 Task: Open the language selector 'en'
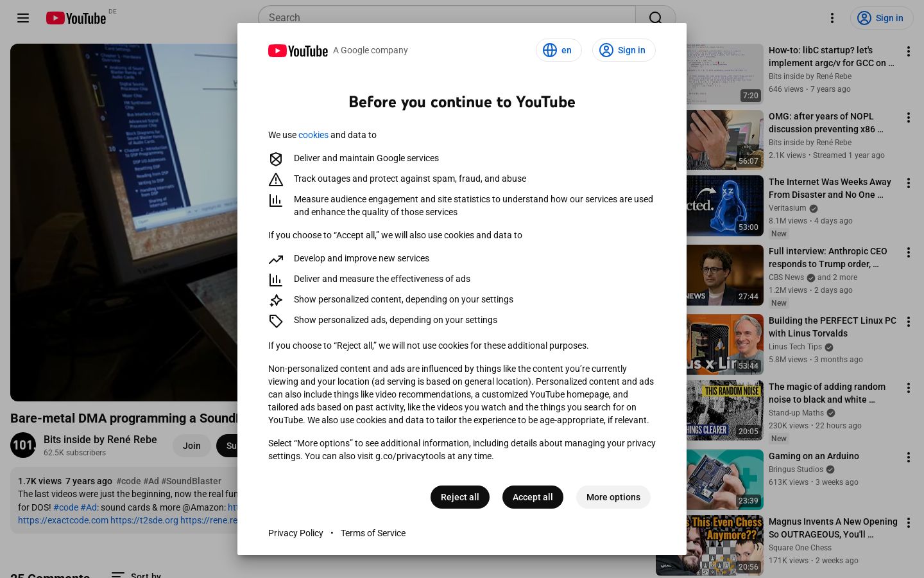pyautogui.click(x=558, y=50)
